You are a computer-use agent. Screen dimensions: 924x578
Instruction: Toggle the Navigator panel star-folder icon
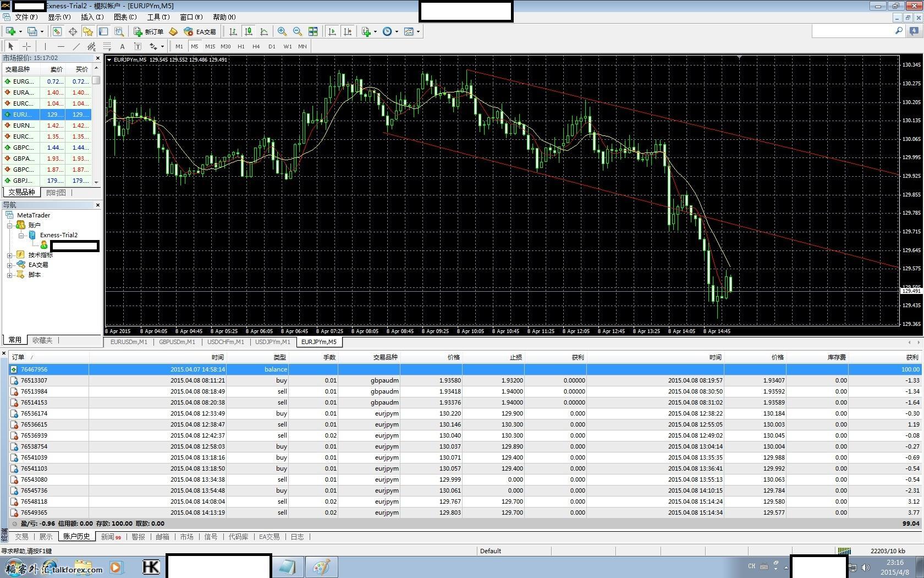88,31
